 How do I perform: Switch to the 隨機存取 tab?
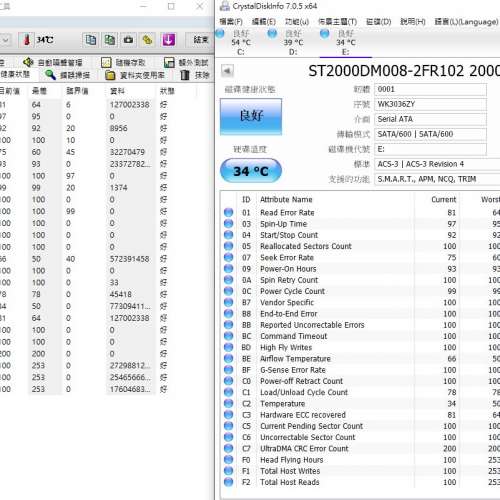point(123,62)
